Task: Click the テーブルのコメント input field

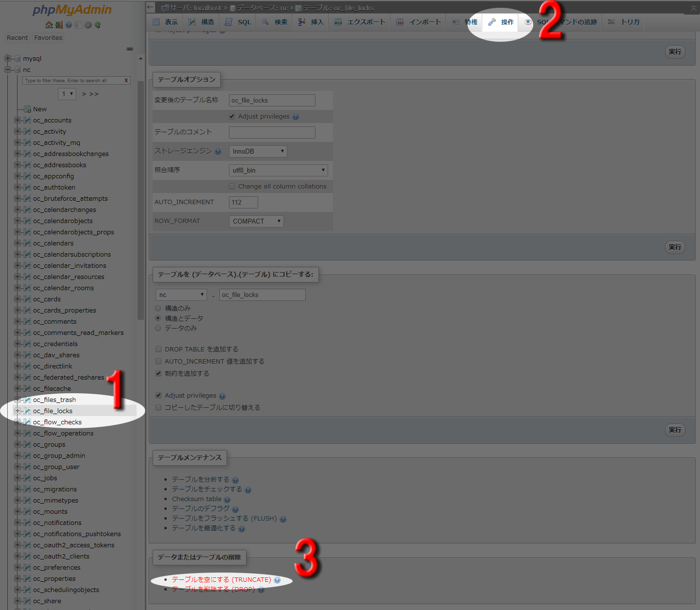Action: pos(272,132)
